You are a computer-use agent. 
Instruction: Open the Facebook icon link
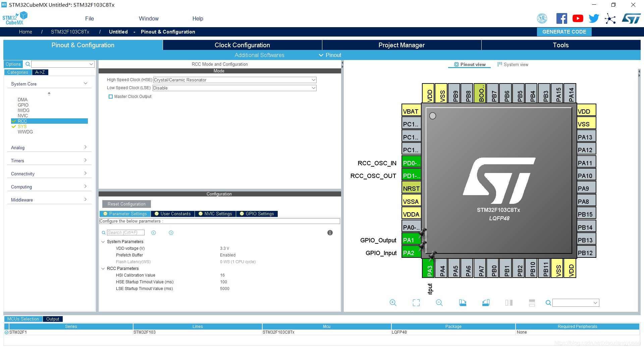561,18
